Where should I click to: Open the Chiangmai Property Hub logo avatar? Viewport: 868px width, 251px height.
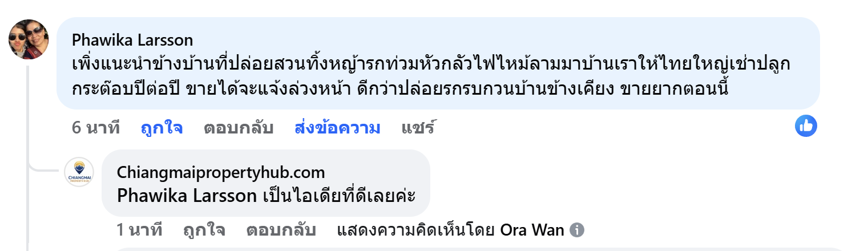[79, 172]
